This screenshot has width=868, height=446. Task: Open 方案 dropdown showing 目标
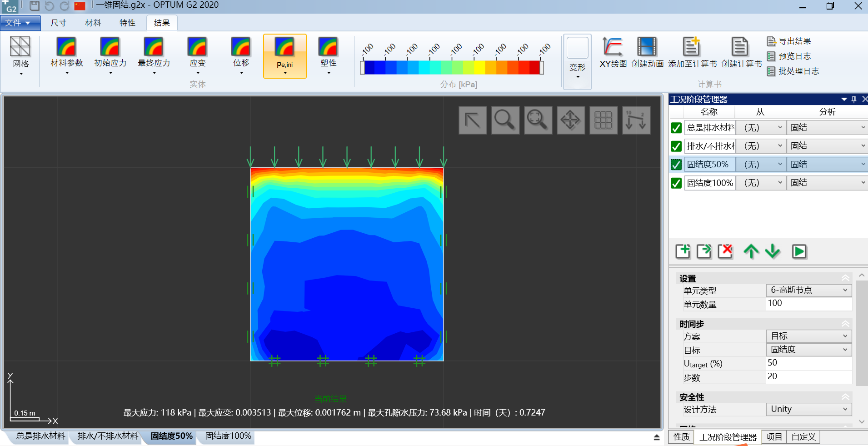point(809,336)
